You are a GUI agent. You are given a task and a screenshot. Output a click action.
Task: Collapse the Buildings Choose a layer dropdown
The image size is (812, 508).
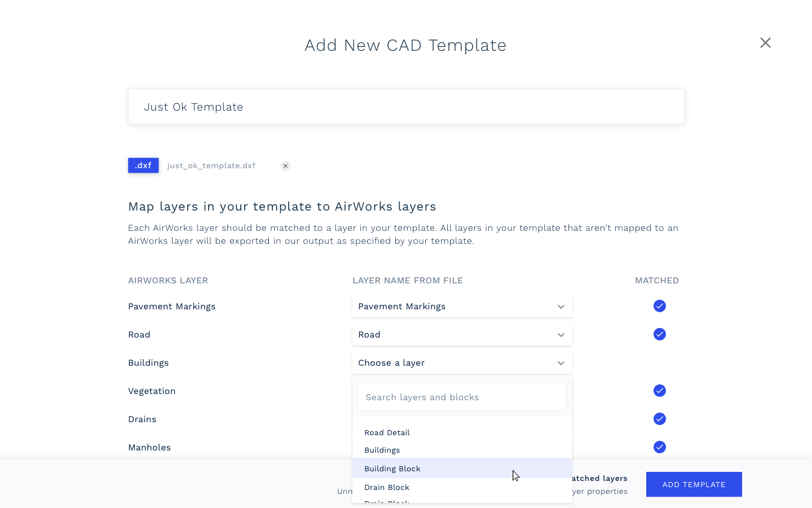coord(462,363)
